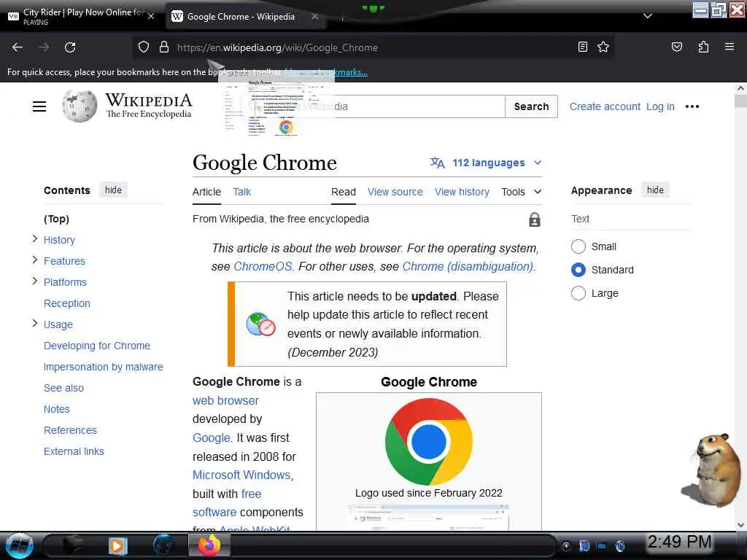Screen dimensions: 747x560
Task: Jump to Impersonation by malware section
Action: click(104, 367)
